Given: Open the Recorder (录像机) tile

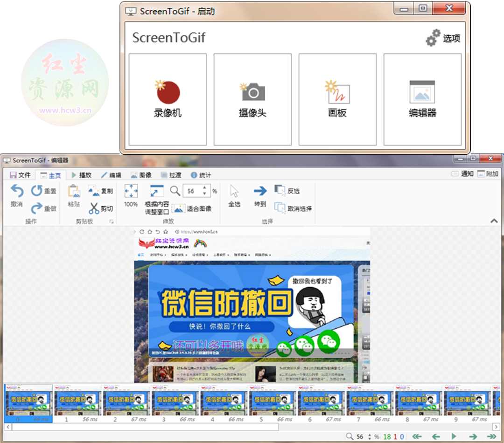Looking at the screenshot, I should click(x=168, y=99).
